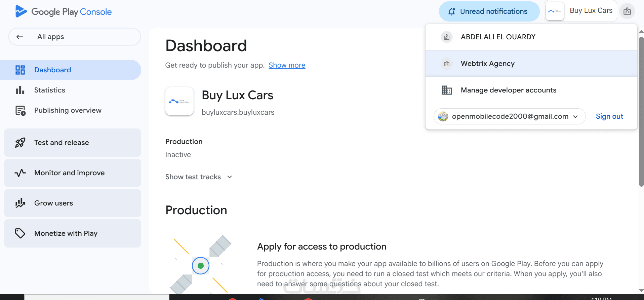Click the developer account badge icon

(627, 11)
